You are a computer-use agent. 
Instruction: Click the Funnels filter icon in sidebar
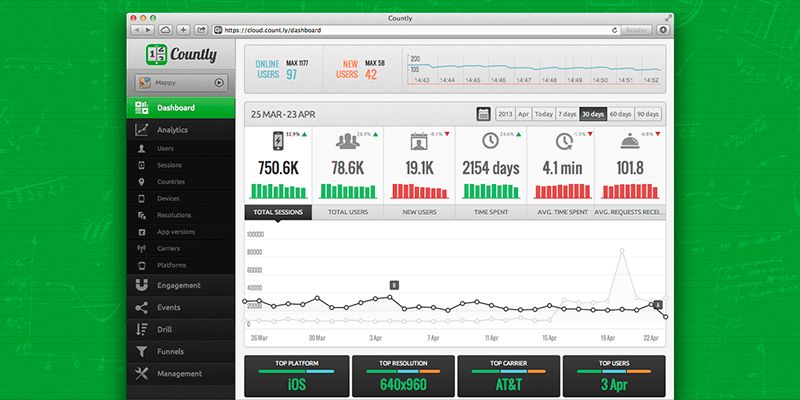pos(142,352)
